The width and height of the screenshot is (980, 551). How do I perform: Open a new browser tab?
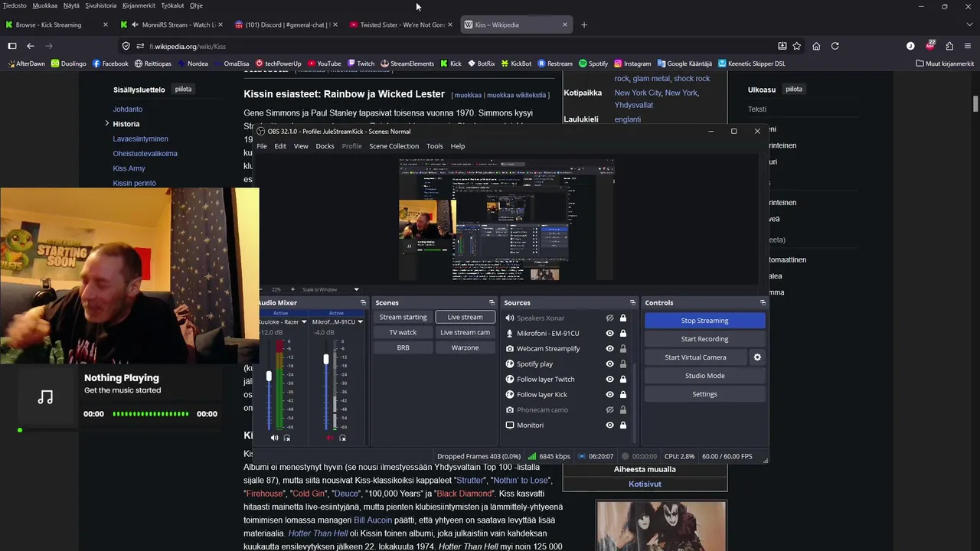click(x=584, y=24)
